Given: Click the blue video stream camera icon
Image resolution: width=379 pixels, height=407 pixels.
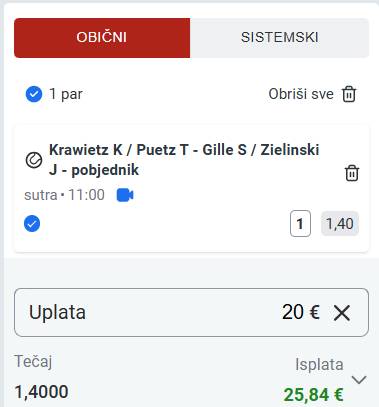Looking at the screenshot, I should 125,195.
